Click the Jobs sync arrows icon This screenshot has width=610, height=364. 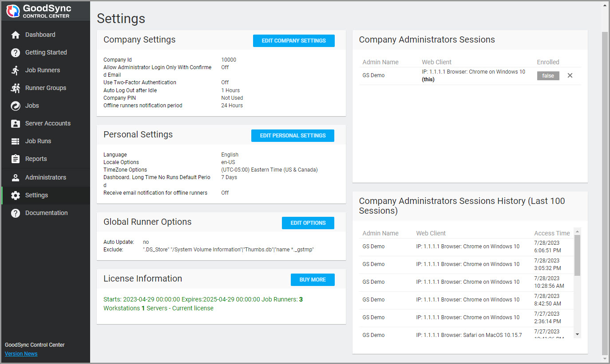[16, 106]
